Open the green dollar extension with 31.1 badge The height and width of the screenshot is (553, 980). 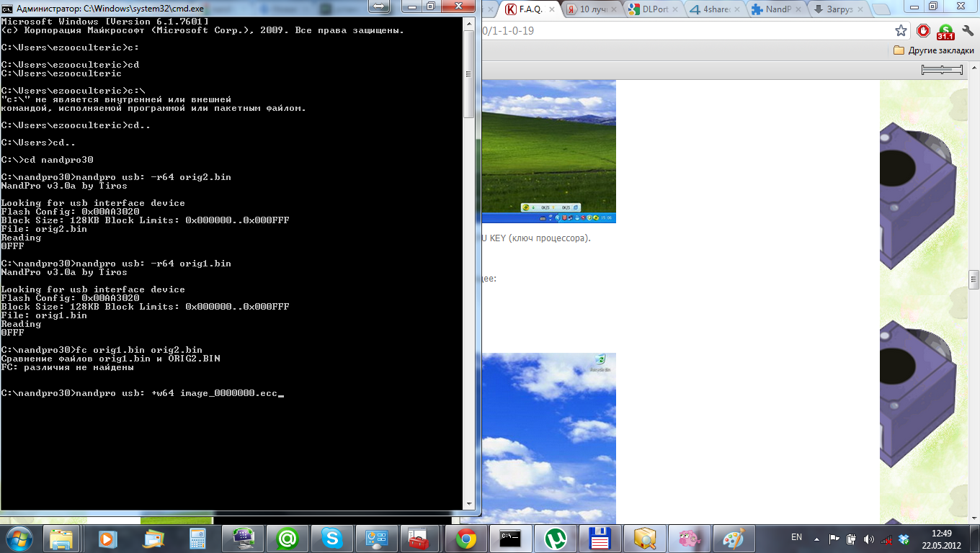coord(945,31)
